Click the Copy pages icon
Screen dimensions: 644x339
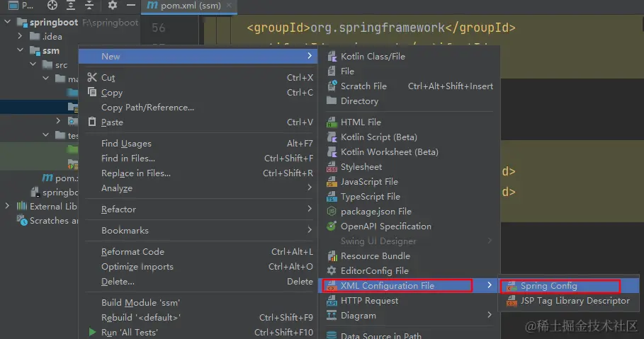tap(92, 92)
